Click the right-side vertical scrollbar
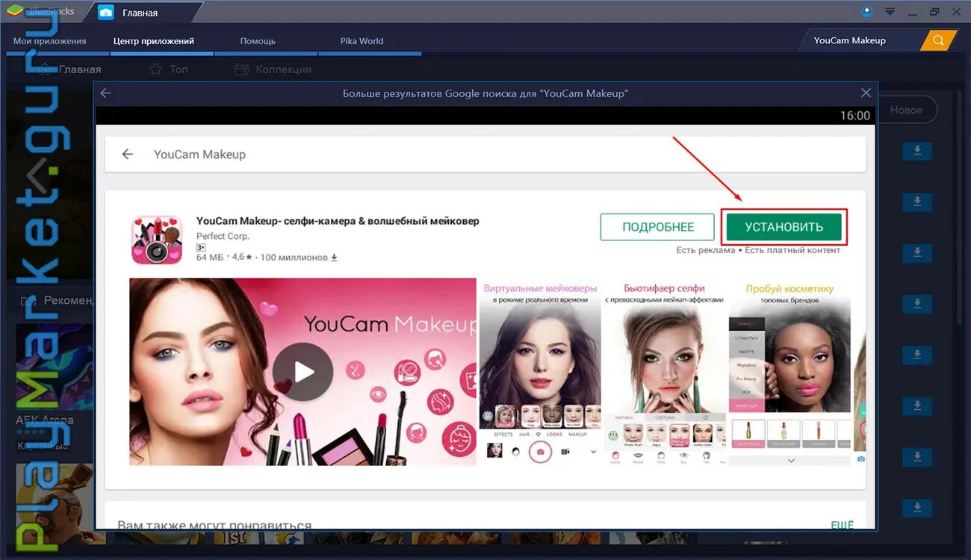Screen dimensions: 971x560 (x=961, y=209)
